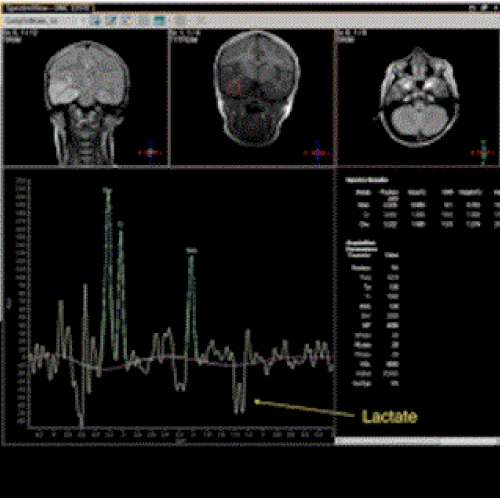Image resolution: width=500 pixels, height=498 pixels.
Task: Click the green orientation marker in the axial viewport
Action: point(483,152)
